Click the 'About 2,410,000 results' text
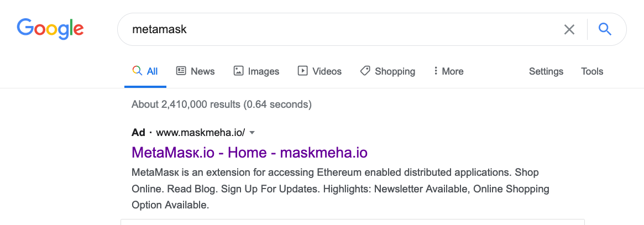 (221, 104)
